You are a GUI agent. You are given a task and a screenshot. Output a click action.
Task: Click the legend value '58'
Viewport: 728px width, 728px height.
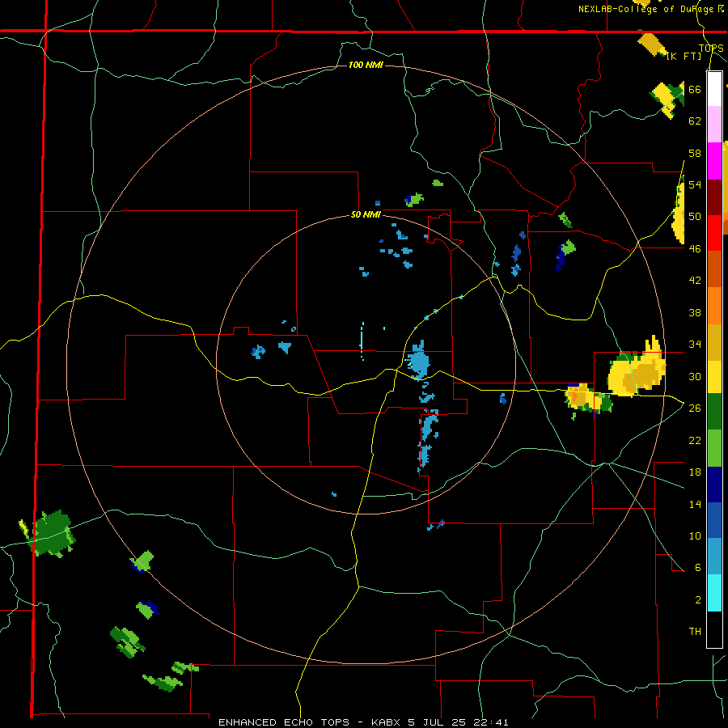(x=695, y=153)
